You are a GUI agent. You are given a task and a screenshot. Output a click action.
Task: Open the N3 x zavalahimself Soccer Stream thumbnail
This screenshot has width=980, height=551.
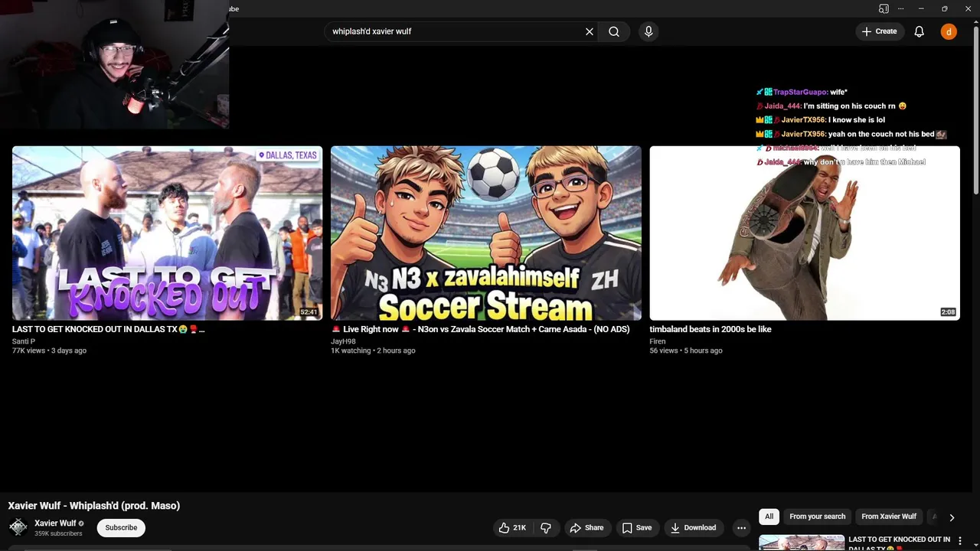coord(486,233)
